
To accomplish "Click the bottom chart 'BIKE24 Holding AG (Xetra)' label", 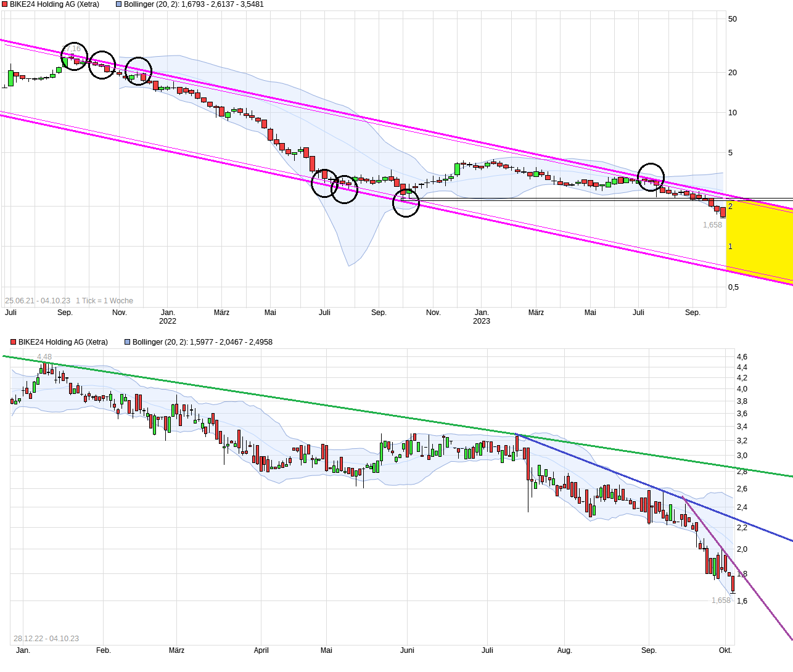I will (63, 342).
